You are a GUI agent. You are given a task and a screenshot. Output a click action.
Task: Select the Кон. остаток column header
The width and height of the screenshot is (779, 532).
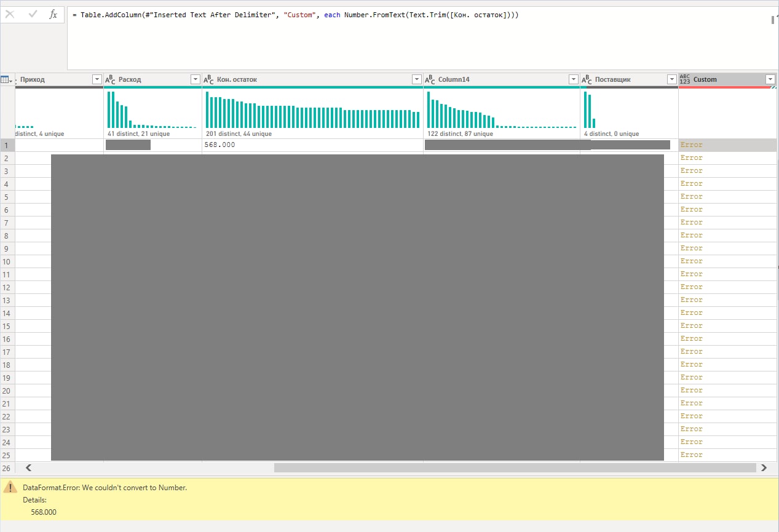click(312, 79)
